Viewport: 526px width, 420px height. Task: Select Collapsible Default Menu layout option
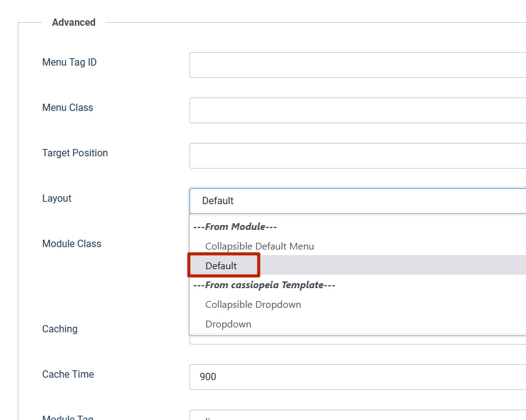[259, 246]
